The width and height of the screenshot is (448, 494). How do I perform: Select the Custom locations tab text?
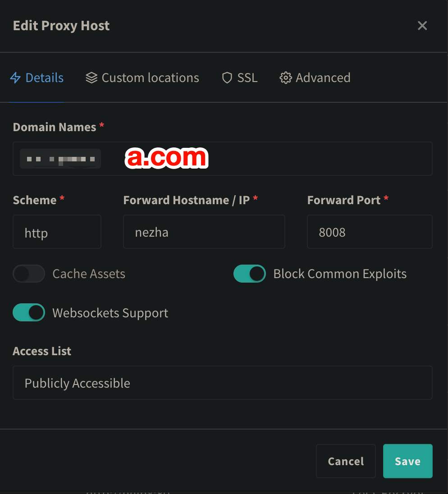point(150,78)
